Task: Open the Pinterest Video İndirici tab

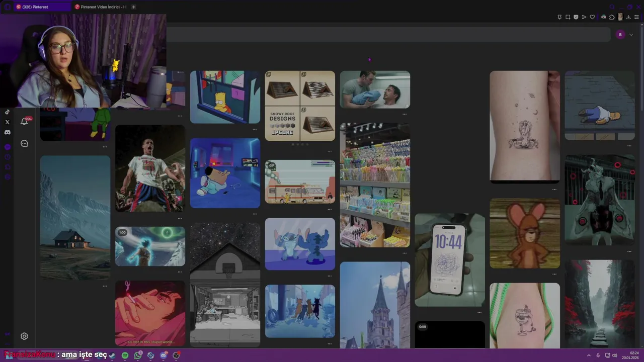Action: [x=101, y=7]
